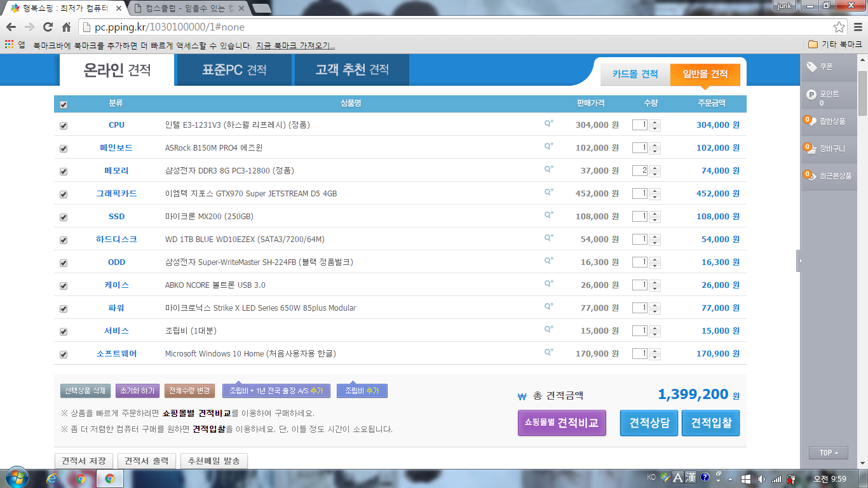The width and height of the screenshot is (868, 488).
Task: Select the 일반몰 견적 tab
Action: (x=705, y=74)
